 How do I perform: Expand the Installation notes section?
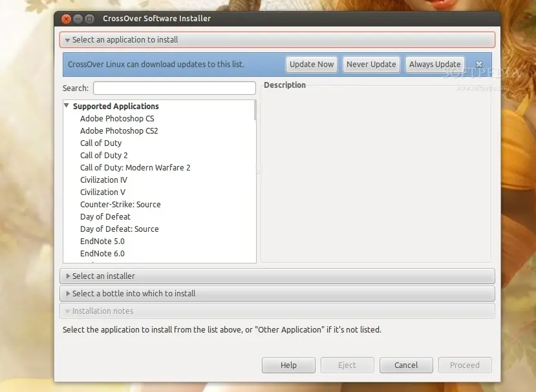pyautogui.click(x=277, y=311)
